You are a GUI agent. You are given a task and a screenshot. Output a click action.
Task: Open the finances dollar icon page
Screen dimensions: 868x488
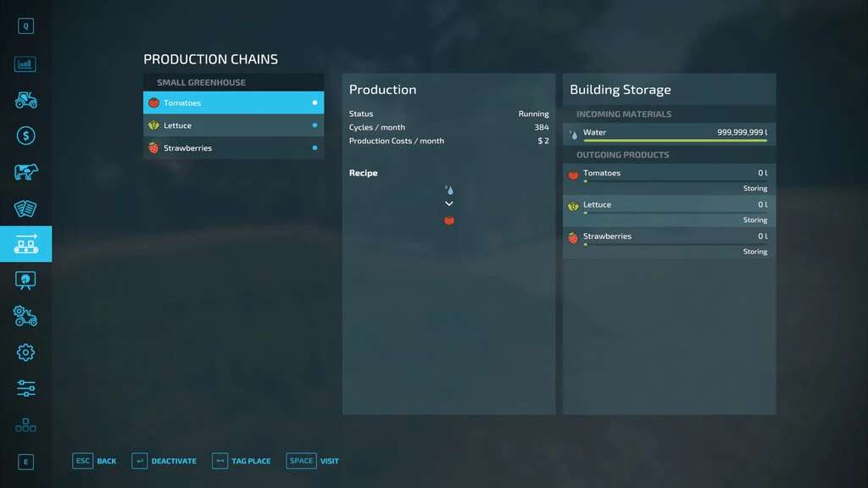[25, 136]
